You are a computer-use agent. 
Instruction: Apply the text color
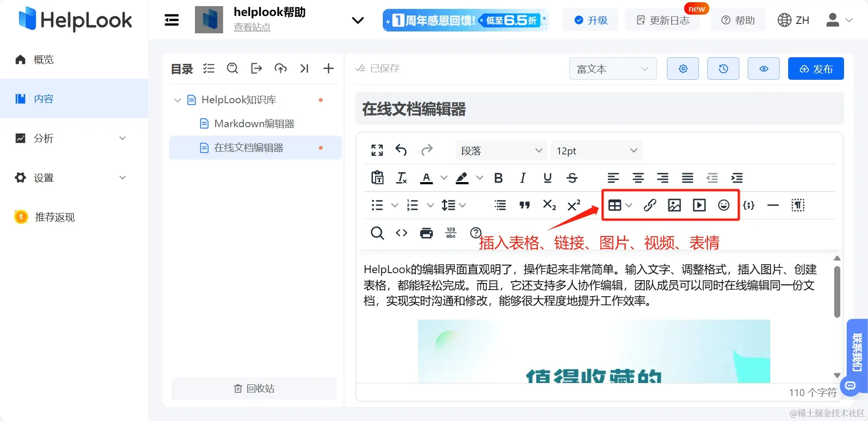point(426,178)
